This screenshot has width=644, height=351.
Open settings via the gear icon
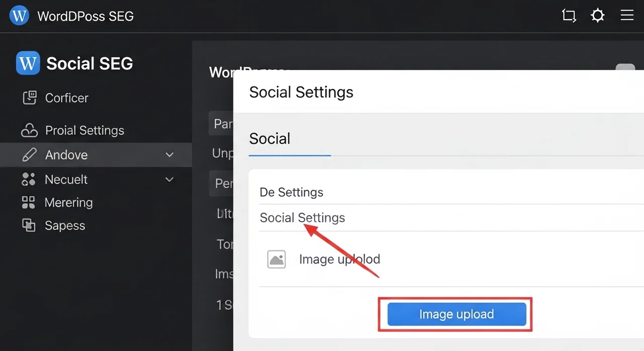click(598, 16)
